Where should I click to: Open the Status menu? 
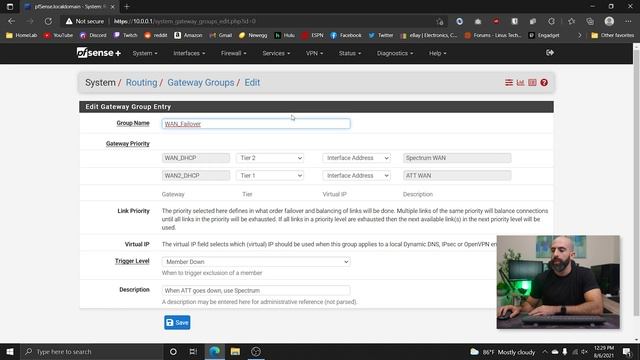coord(350,53)
